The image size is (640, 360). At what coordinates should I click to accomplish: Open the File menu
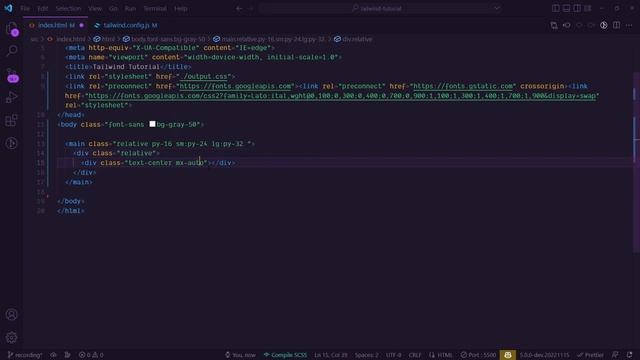25,8
